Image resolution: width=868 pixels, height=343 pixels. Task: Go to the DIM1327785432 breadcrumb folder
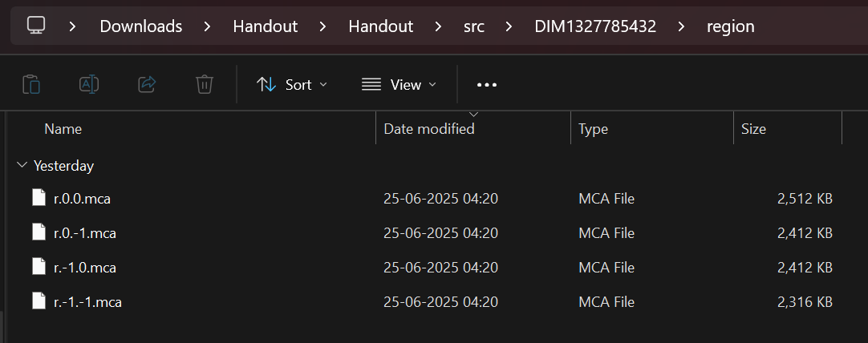[x=595, y=26]
